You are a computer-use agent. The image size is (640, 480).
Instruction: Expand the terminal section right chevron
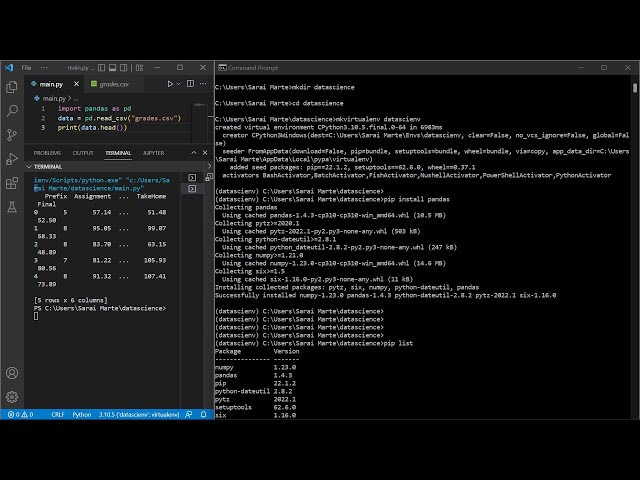[x=209, y=166]
